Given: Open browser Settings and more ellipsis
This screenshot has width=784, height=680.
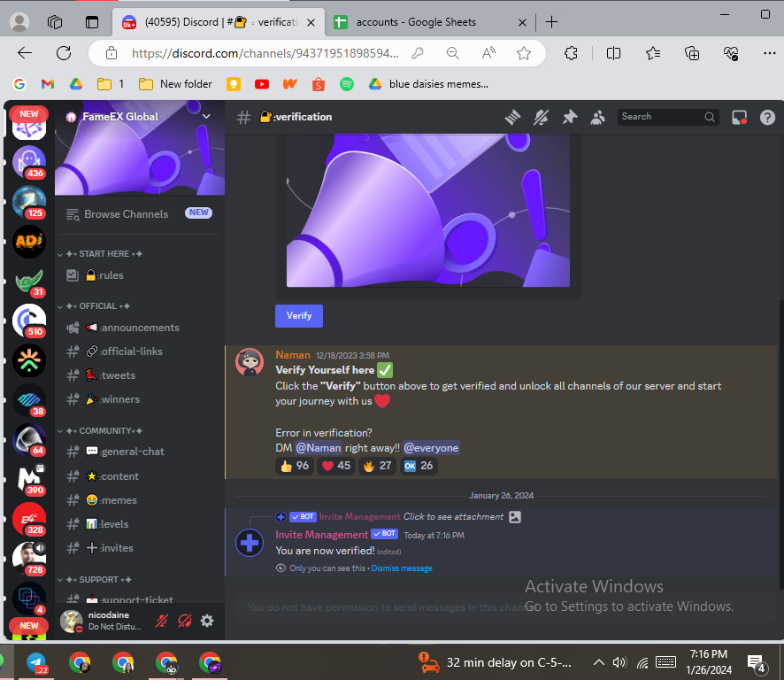Looking at the screenshot, I should tap(770, 53).
